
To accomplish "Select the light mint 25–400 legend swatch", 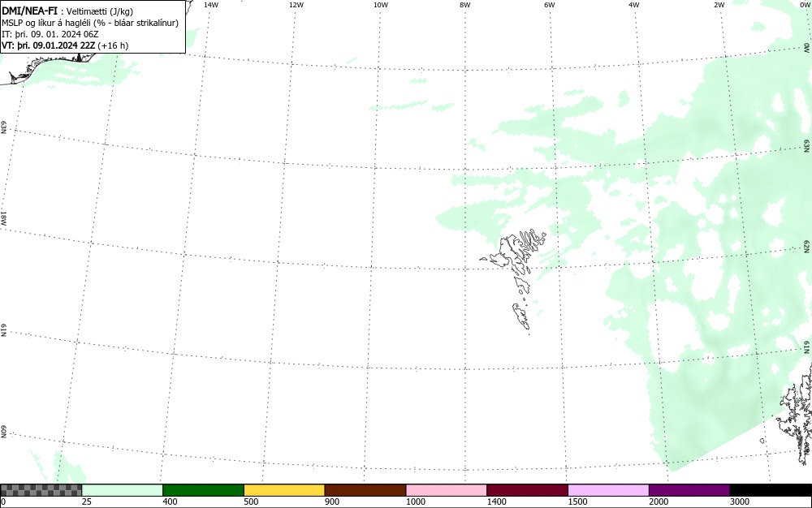I will (123, 490).
